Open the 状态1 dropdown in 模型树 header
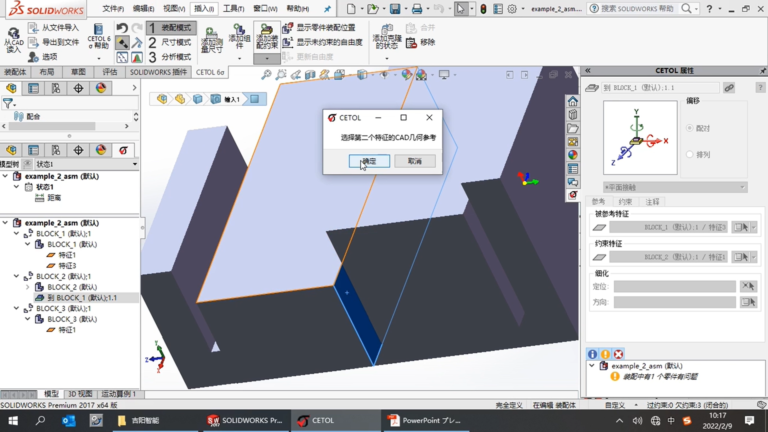Image resolution: width=768 pixels, height=432 pixels. click(x=135, y=164)
